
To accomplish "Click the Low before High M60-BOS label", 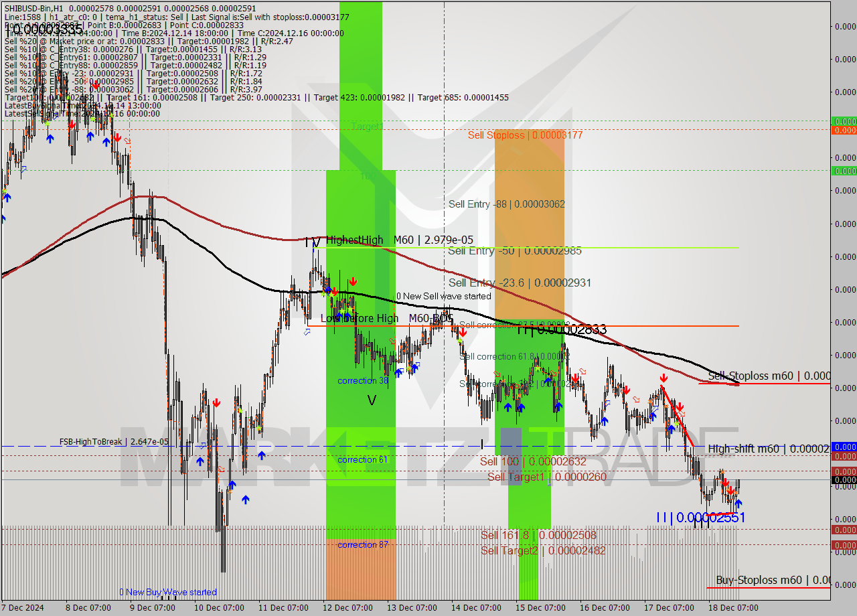I will [386, 318].
